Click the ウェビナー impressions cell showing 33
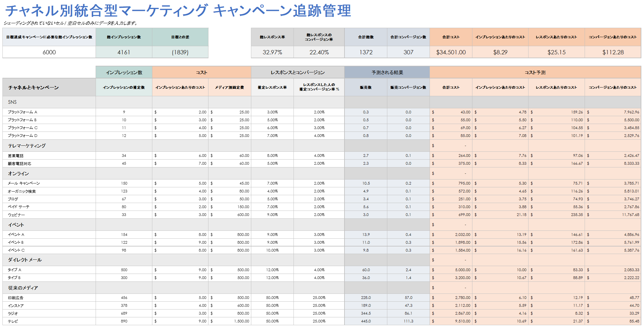 pyautogui.click(x=123, y=214)
